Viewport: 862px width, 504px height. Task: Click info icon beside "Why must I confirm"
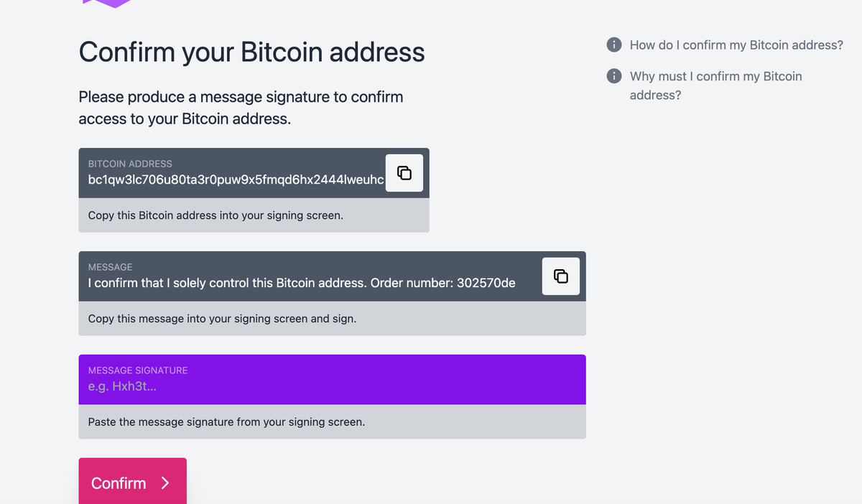point(614,76)
